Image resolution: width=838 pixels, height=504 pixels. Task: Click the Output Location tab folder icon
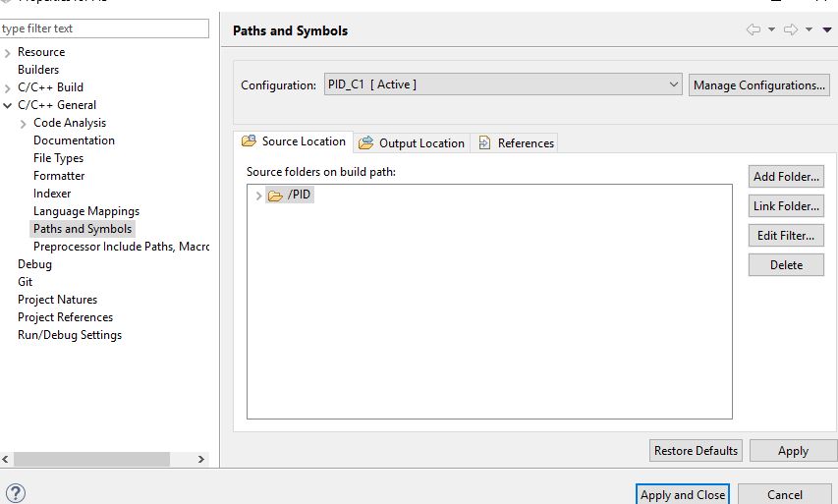click(x=366, y=142)
